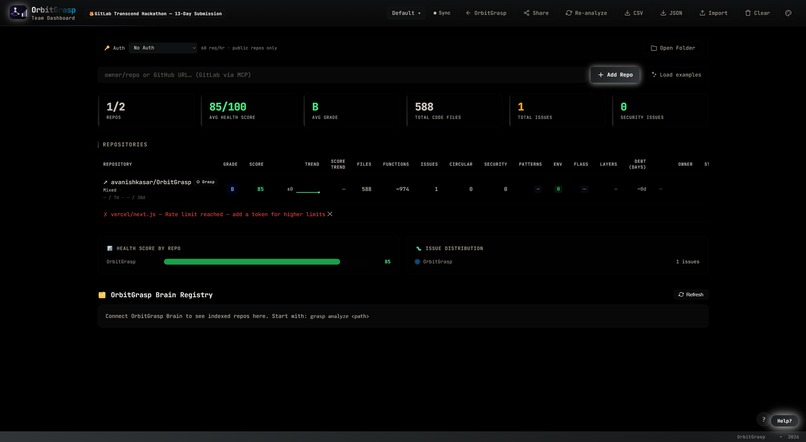Click the 1 issues count text
Image resolution: width=806 pixels, height=442 pixels.
point(687,262)
